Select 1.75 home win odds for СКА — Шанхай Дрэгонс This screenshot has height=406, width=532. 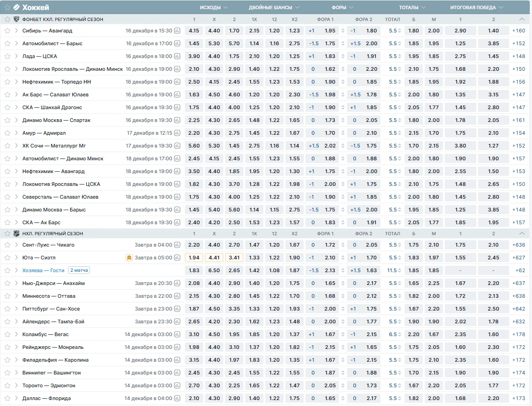pyautogui.click(x=194, y=107)
